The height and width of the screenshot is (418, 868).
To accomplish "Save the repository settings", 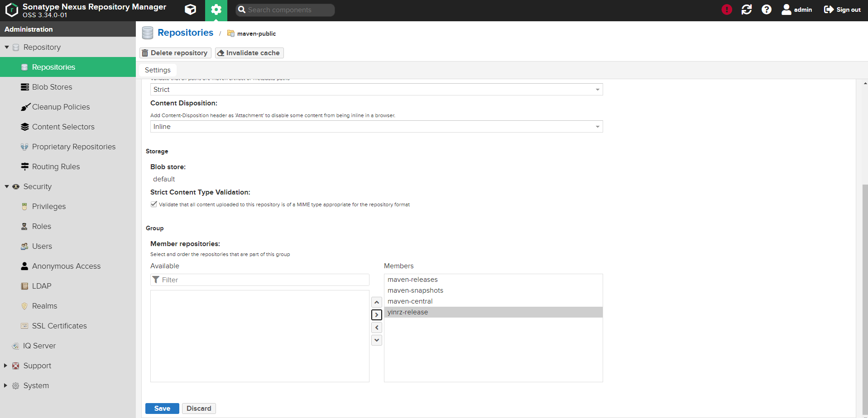I will 162,408.
